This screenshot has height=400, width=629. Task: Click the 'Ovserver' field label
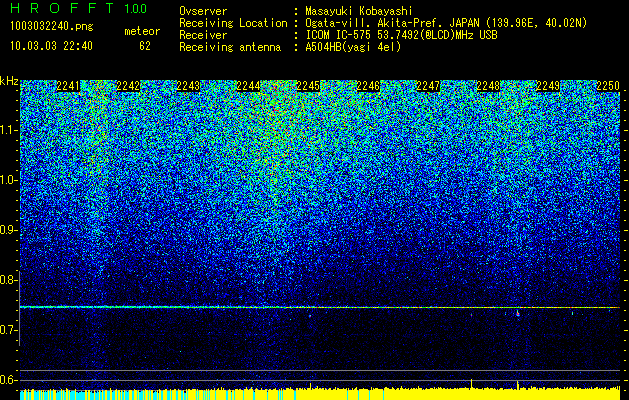(x=203, y=11)
